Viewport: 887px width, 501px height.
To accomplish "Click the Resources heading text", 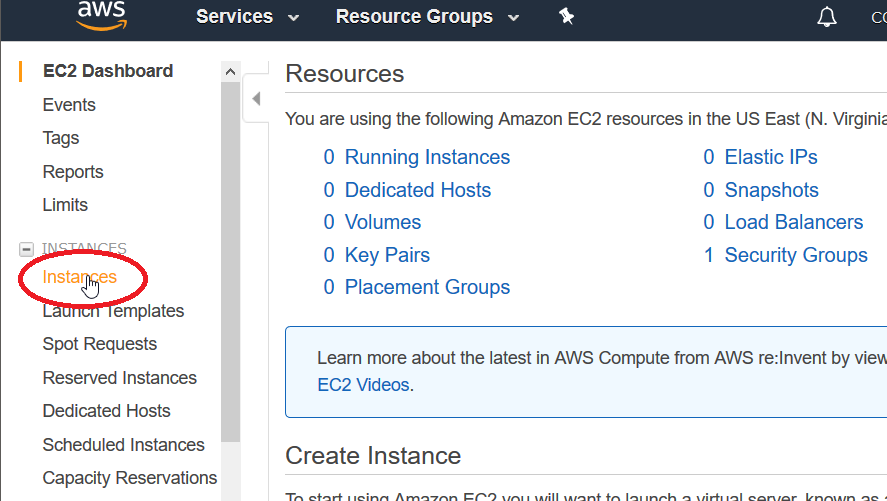I will pyautogui.click(x=345, y=74).
